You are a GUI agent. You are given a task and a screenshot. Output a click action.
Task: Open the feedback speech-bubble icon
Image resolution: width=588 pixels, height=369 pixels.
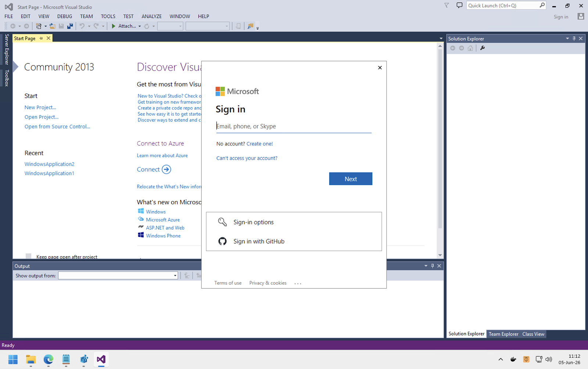(x=459, y=6)
